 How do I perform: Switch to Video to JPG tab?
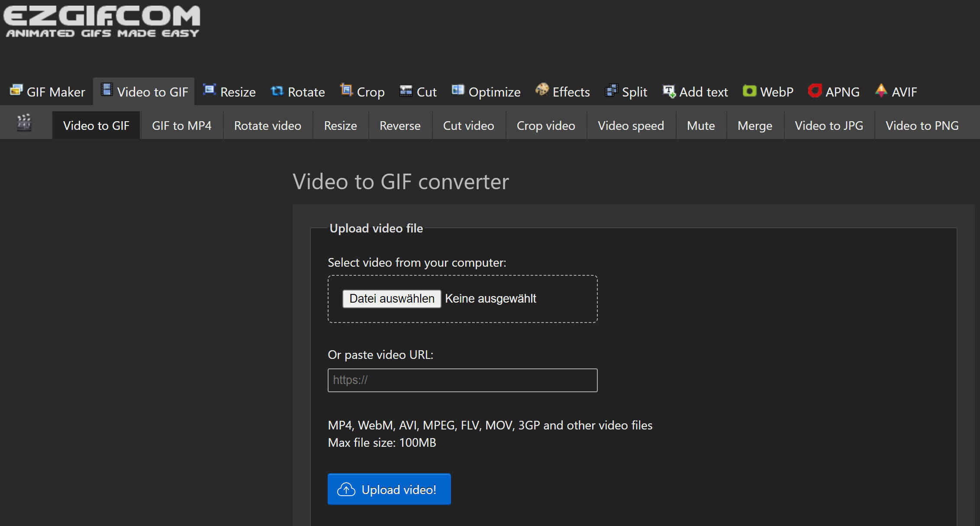[x=829, y=126]
